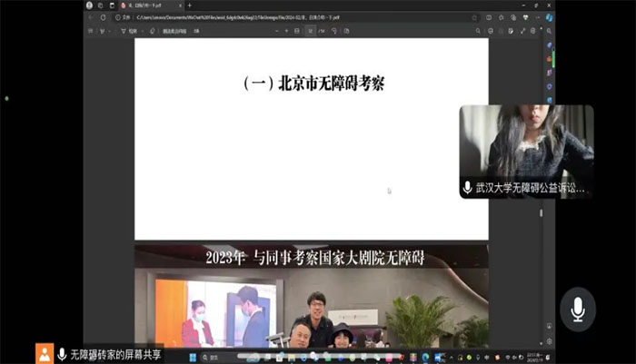The width and height of the screenshot is (636, 364).
Task: Open a new browser tab with plus
Action: (x=188, y=5)
